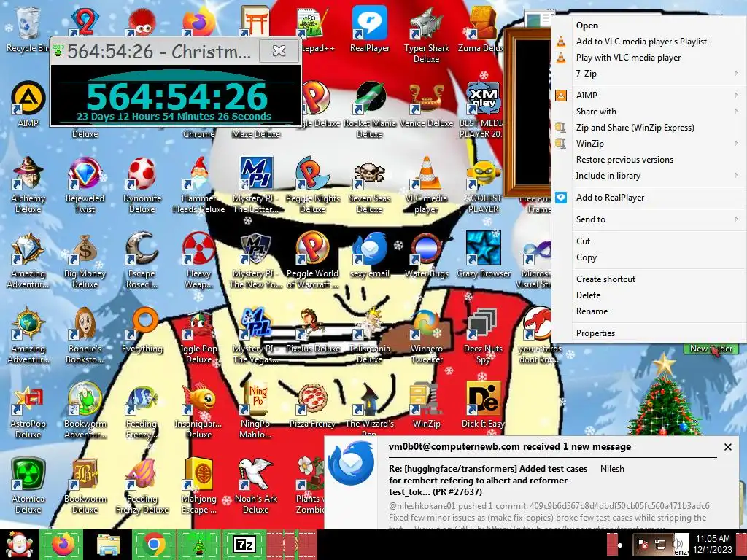Image resolution: width=747 pixels, height=560 pixels.
Task: Open Pizza Frenzy desktop icon
Action: (312, 405)
